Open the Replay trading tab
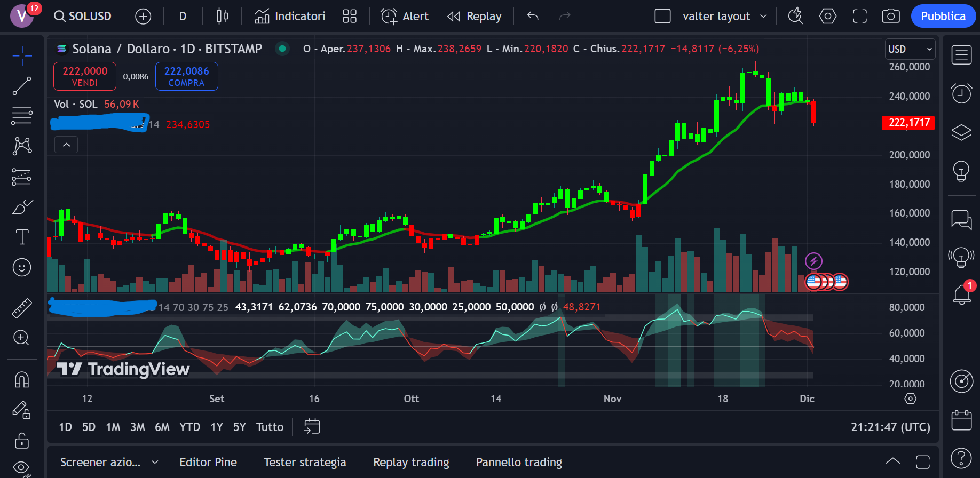 point(411,462)
